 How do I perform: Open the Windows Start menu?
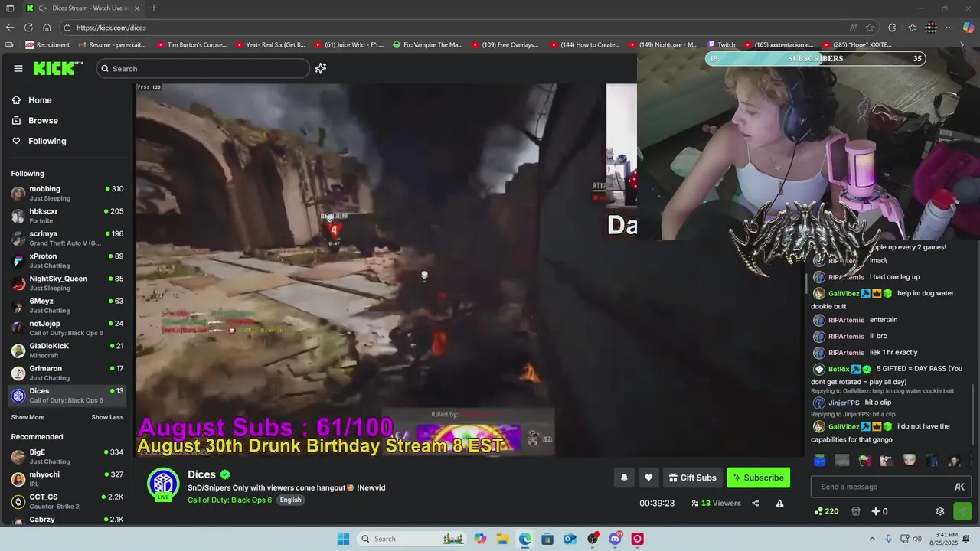[343, 539]
